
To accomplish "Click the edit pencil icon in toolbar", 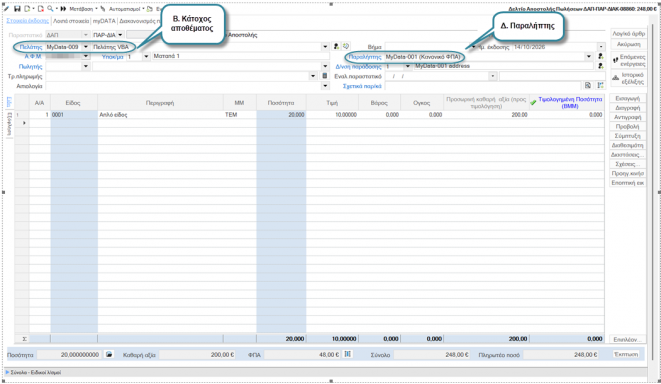I will pos(7,8).
